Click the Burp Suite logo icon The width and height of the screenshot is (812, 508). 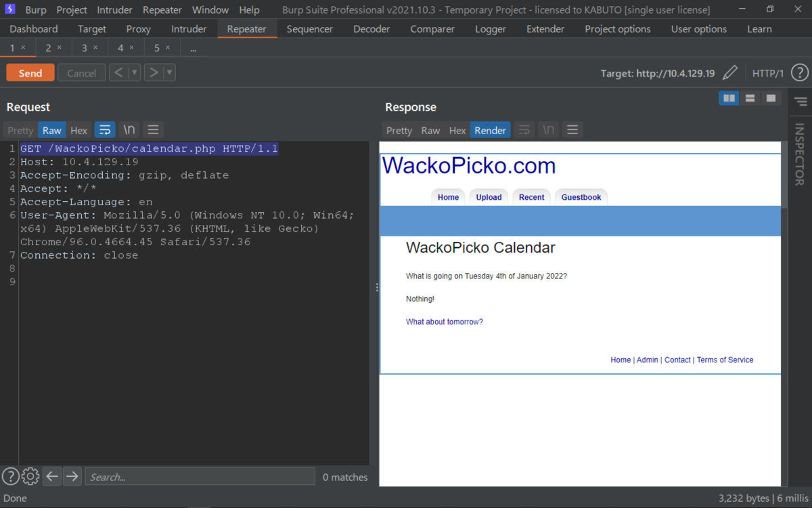point(10,9)
